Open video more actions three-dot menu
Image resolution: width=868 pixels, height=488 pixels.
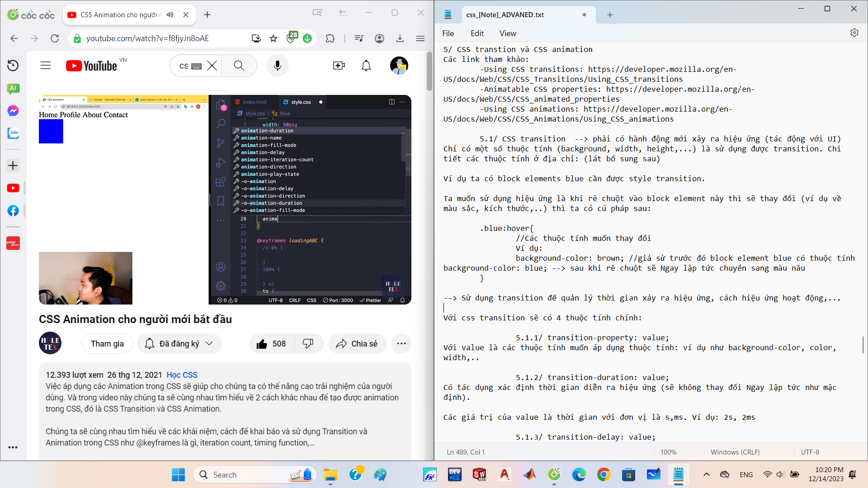pyautogui.click(x=401, y=344)
